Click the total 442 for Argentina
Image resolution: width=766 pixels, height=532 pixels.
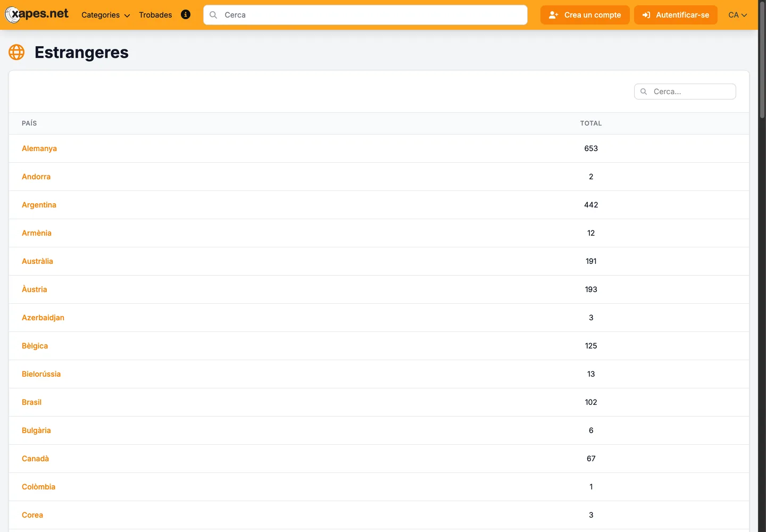[591, 205]
